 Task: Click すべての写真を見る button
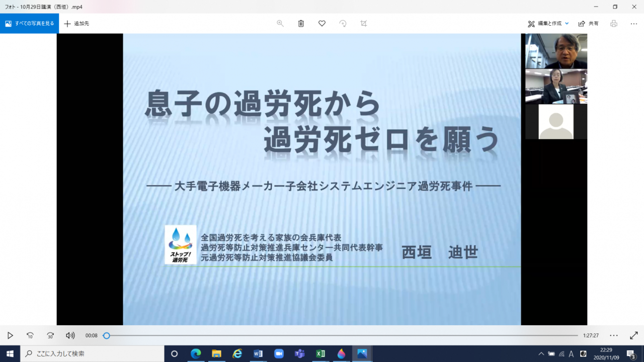tap(29, 24)
